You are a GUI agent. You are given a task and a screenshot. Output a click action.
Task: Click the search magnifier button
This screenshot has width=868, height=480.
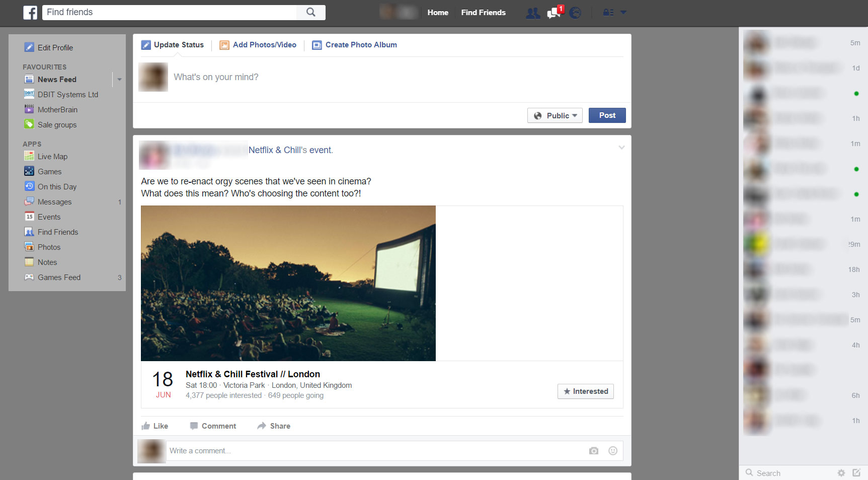[x=311, y=12]
